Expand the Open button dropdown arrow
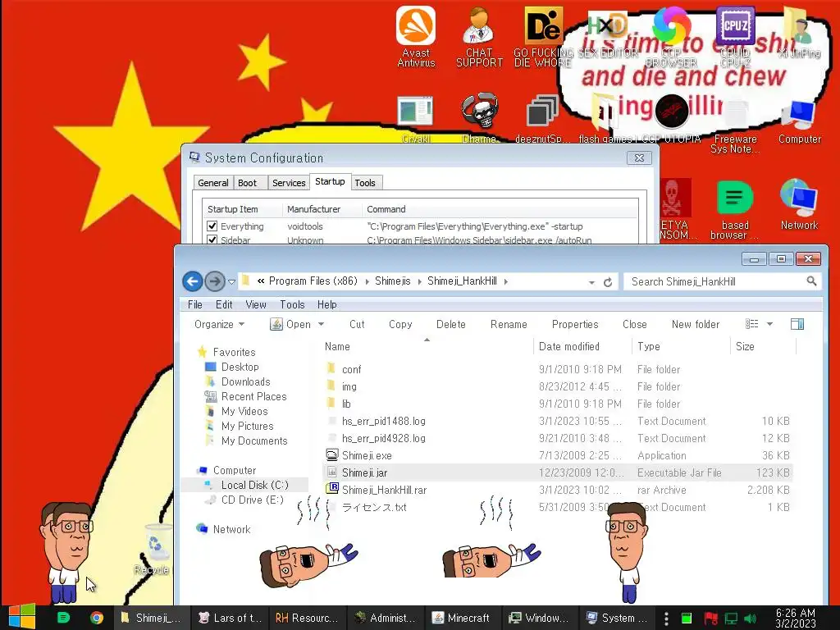This screenshot has height=630, width=840. tap(321, 324)
